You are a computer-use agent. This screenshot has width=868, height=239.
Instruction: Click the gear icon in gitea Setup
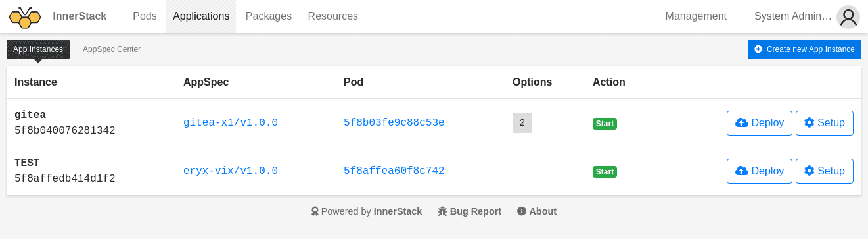pos(810,123)
